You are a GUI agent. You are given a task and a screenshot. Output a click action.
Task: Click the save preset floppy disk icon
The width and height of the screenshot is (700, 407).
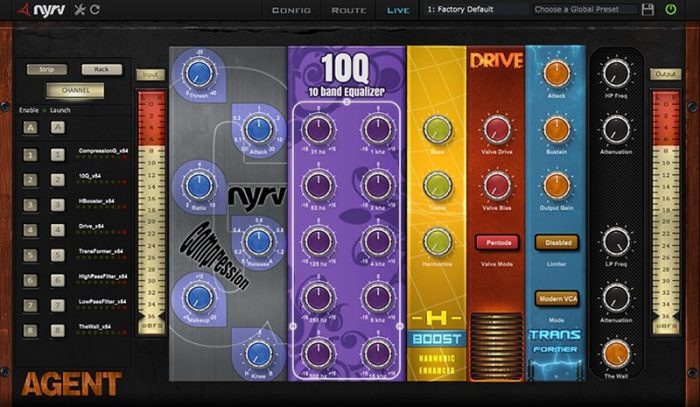pos(647,10)
